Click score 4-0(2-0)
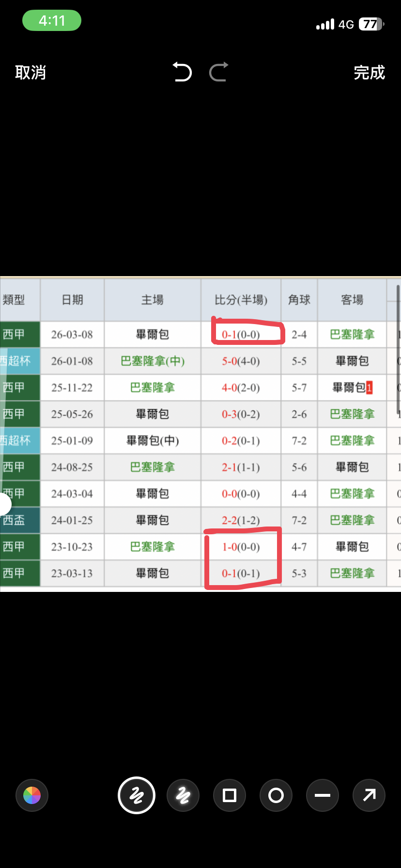Viewport: 401px width, 868px height. (241, 388)
